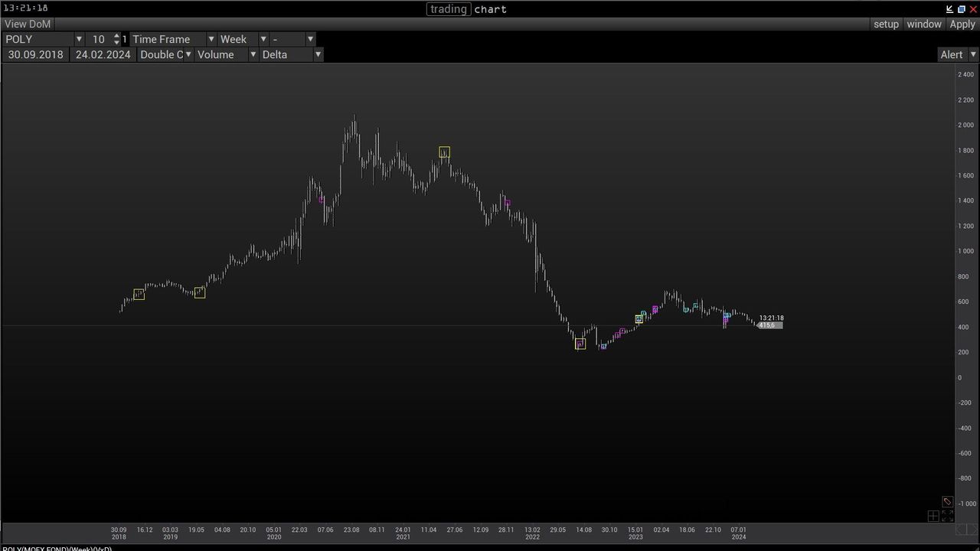Click the end date field 24.02.2024
980x551 pixels.
tap(103, 54)
